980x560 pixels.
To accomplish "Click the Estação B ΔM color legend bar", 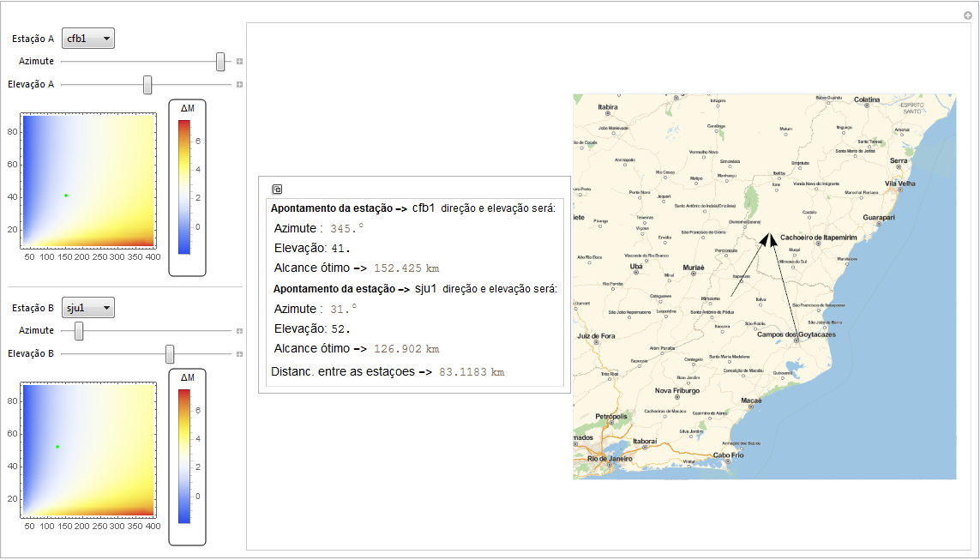I will click(184, 456).
